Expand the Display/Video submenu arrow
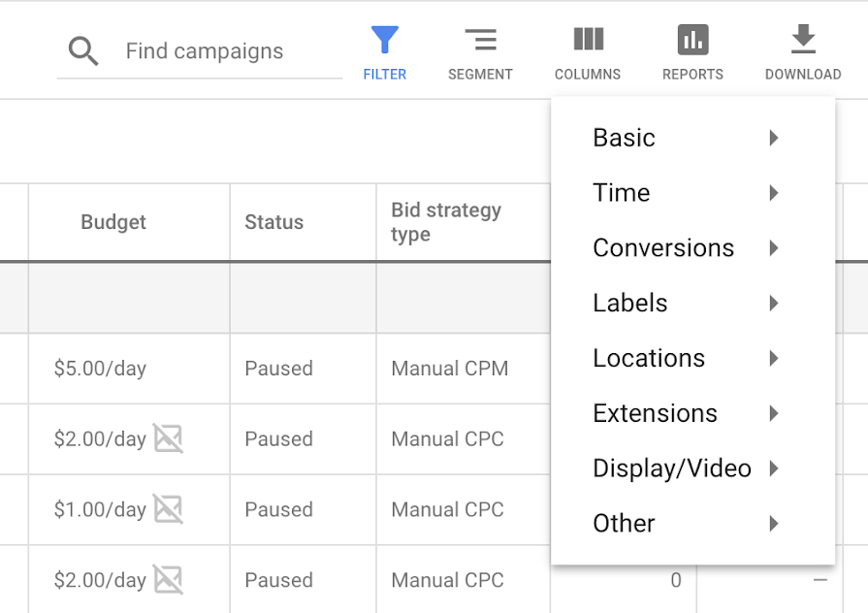The width and height of the screenshot is (868, 613). pos(774,468)
